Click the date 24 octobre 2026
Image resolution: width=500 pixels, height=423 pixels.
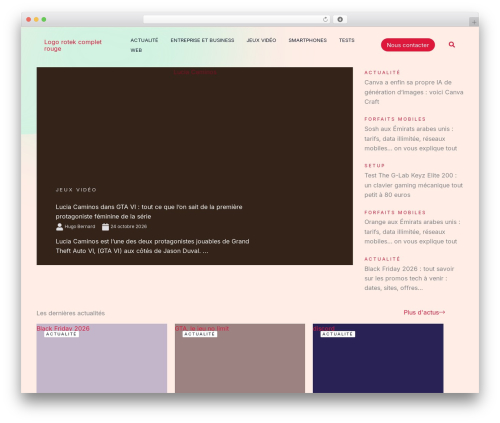(129, 227)
